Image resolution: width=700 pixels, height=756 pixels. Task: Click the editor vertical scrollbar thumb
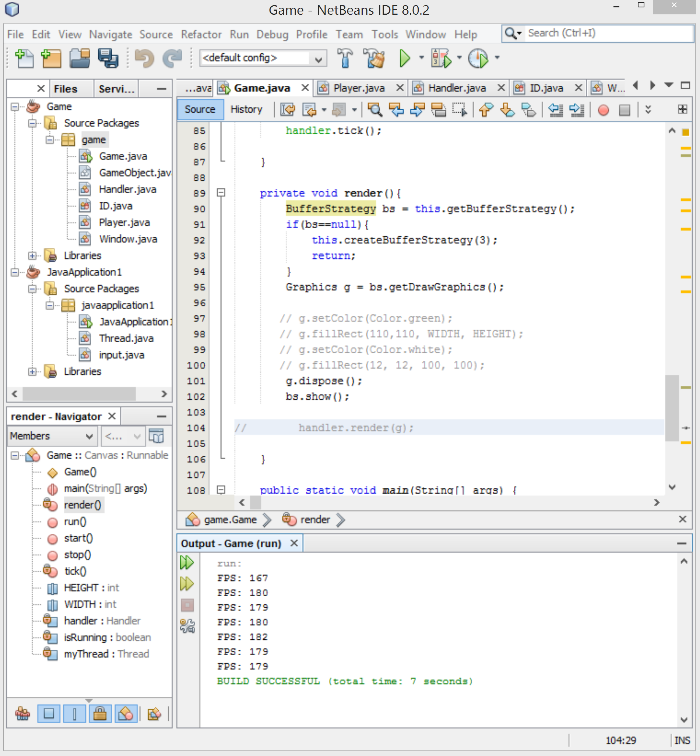[672, 408]
